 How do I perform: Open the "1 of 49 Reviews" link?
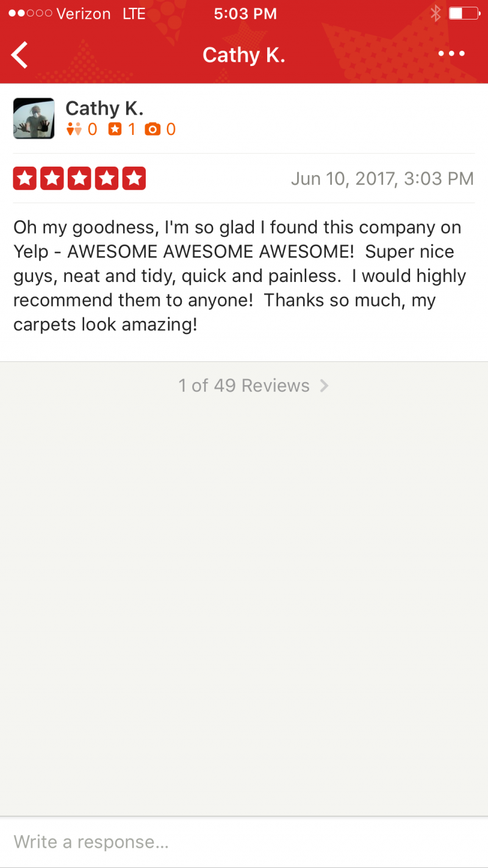tap(244, 386)
